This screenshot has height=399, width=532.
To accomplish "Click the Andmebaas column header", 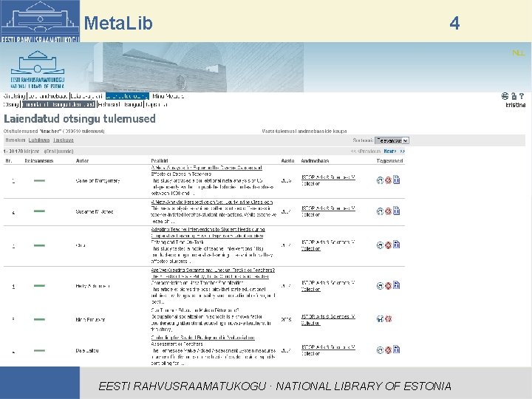I will (315, 161).
